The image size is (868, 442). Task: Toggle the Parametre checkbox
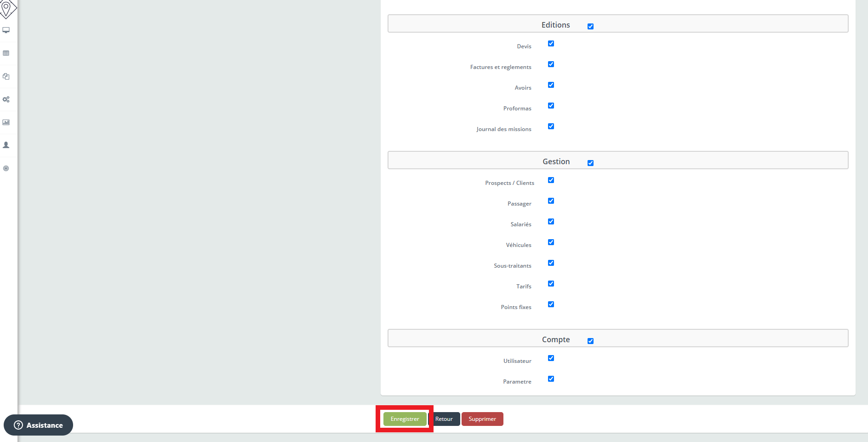[551, 379]
